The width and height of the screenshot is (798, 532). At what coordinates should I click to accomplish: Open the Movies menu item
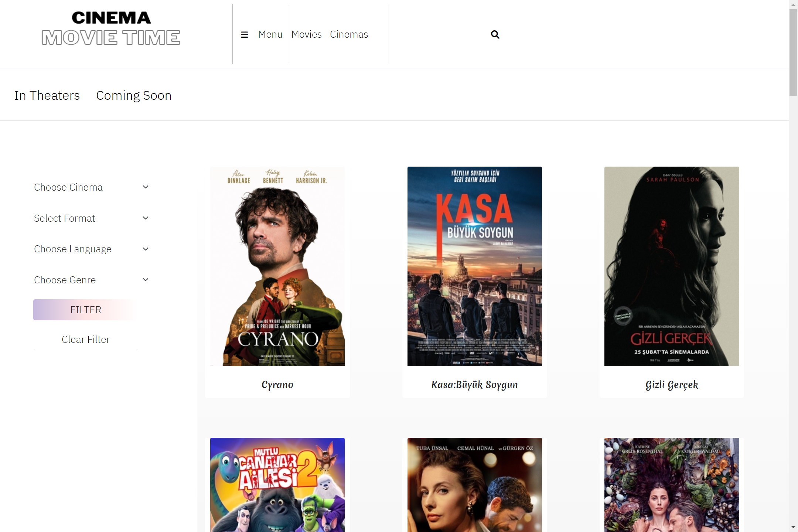[x=306, y=34]
